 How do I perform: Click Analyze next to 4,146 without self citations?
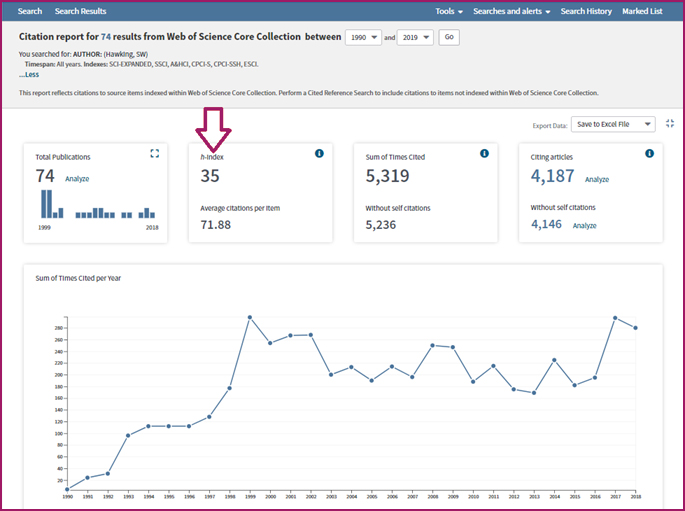[584, 226]
